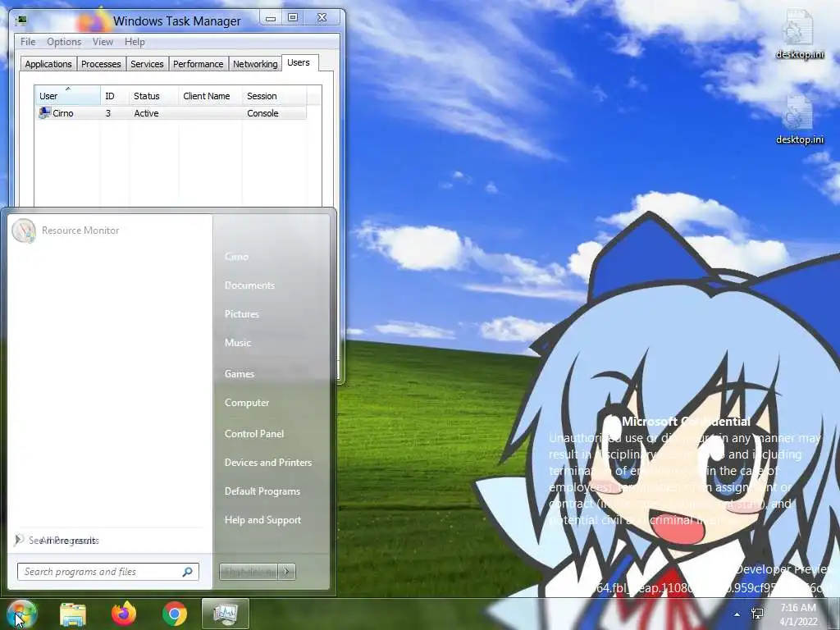Select the Console session cell

[x=262, y=113]
